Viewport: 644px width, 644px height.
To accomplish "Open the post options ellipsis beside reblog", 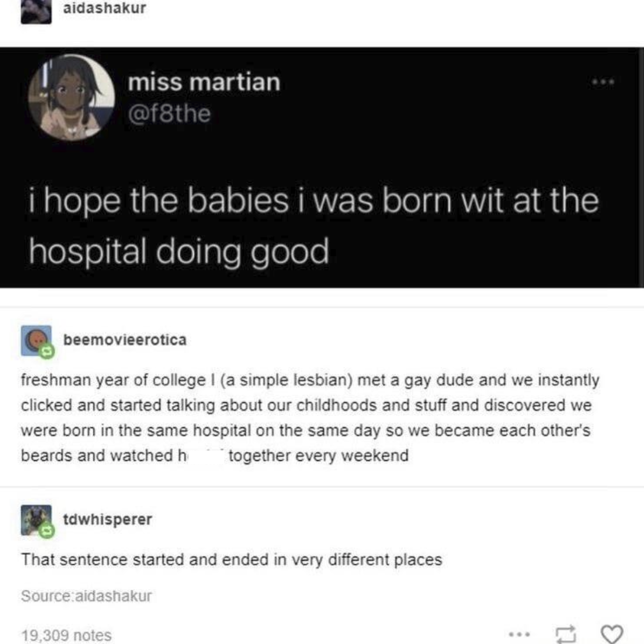I will [x=520, y=633].
